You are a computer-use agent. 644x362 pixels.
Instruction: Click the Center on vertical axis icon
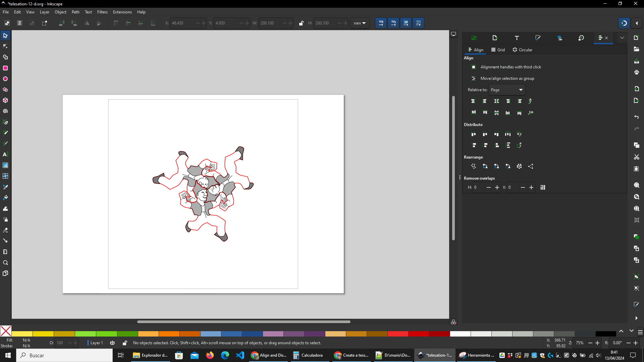(496, 101)
